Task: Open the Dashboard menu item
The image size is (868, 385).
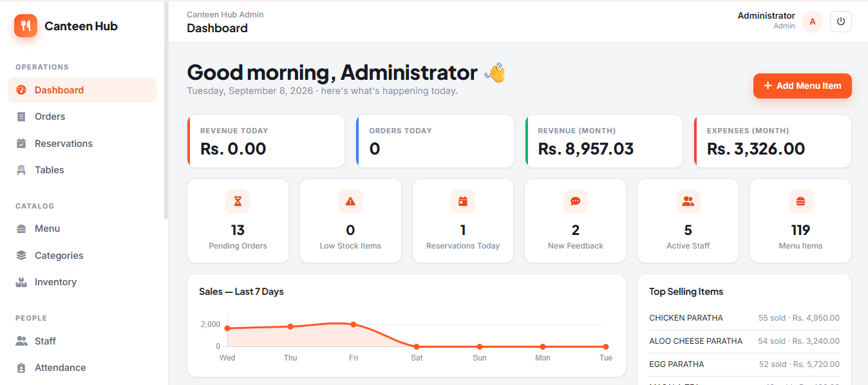Action: 82,90
